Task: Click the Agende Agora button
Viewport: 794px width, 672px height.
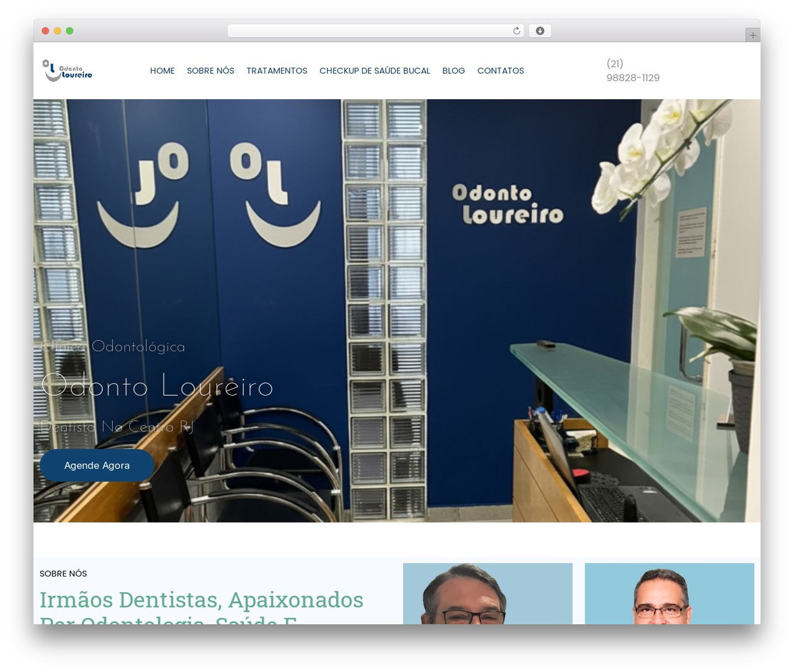Action: point(97,466)
